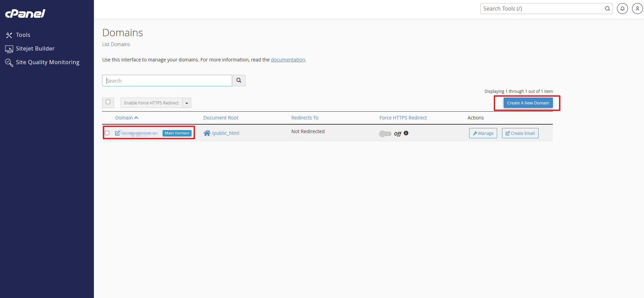The image size is (644, 298).
Task: Open Site Quality Monitoring
Action: pyautogui.click(x=42, y=62)
